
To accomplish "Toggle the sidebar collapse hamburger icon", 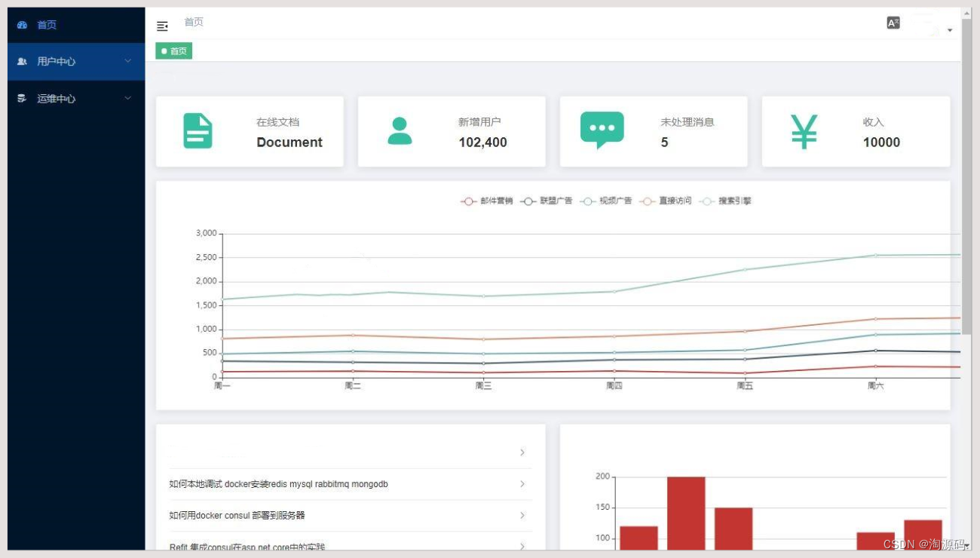I will (x=162, y=26).
